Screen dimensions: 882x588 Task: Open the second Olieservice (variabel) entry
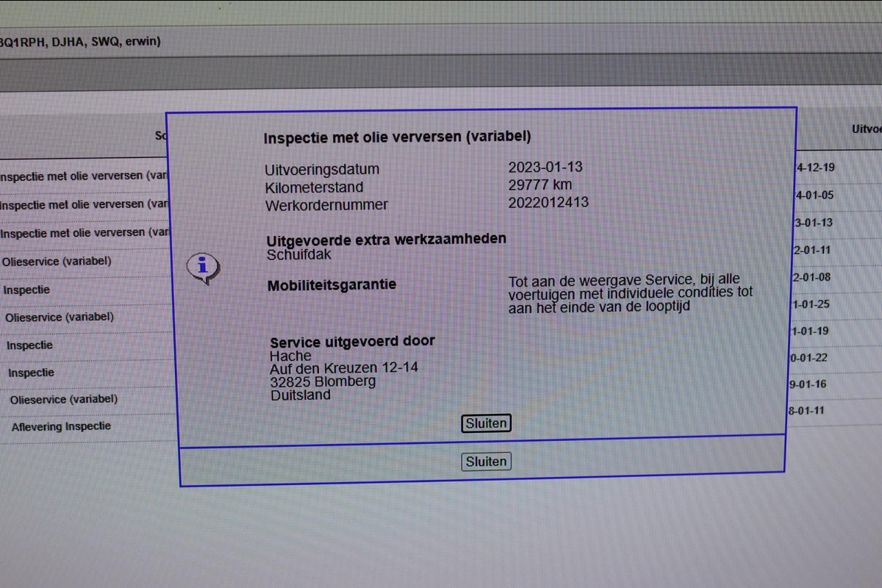(x=60, y=317)
